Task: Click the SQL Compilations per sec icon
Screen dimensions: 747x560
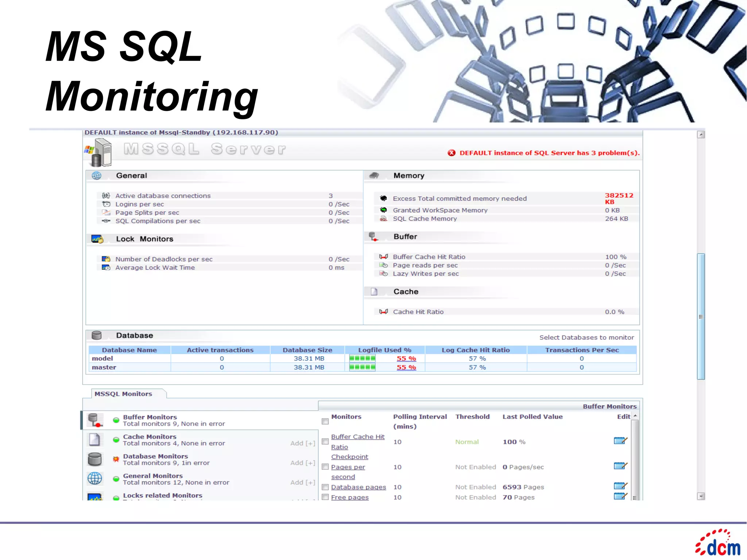Action: click(106, 221)
